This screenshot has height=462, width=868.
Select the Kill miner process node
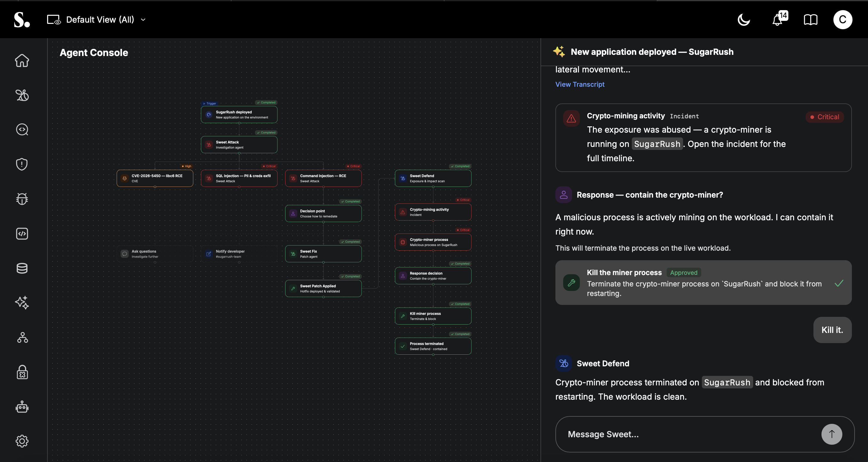tap(433, 316)
